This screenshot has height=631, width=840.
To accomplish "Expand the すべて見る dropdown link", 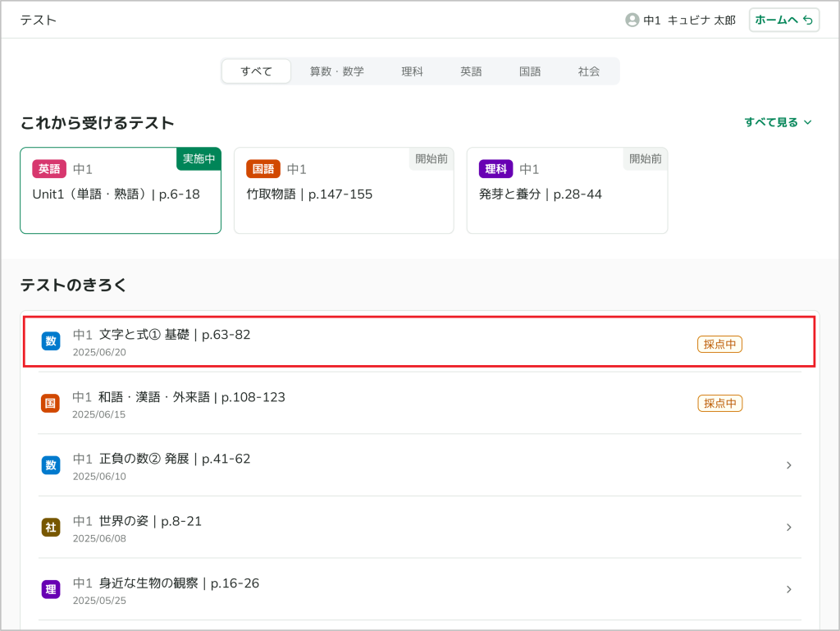I will [778, 122].
